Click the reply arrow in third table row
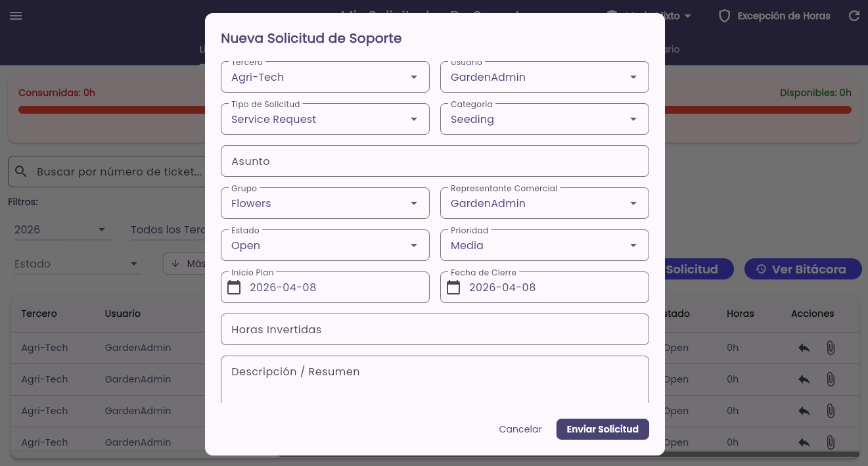 click(804, 411)
